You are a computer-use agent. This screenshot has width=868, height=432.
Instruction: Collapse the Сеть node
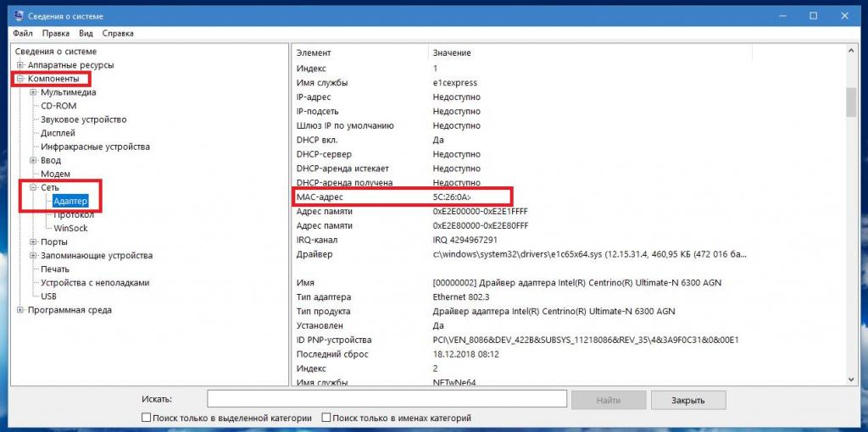point(33,187)
